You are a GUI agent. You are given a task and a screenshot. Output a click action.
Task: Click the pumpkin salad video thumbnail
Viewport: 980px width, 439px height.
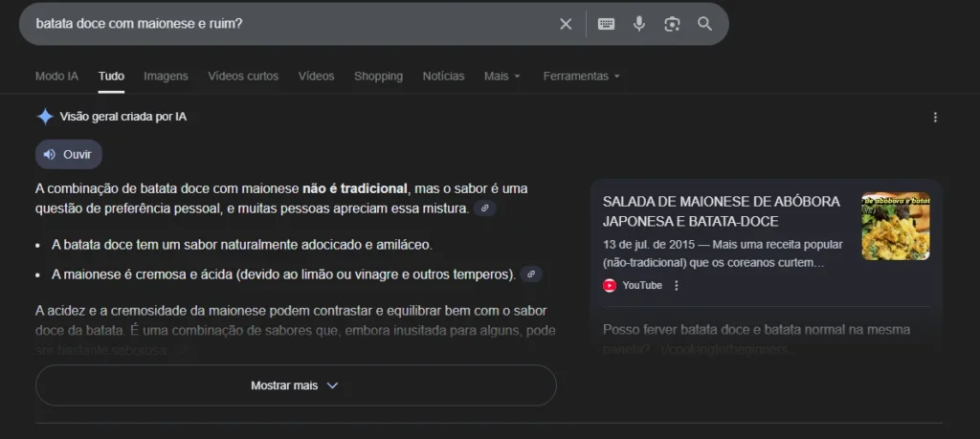[x=895, y=227]
